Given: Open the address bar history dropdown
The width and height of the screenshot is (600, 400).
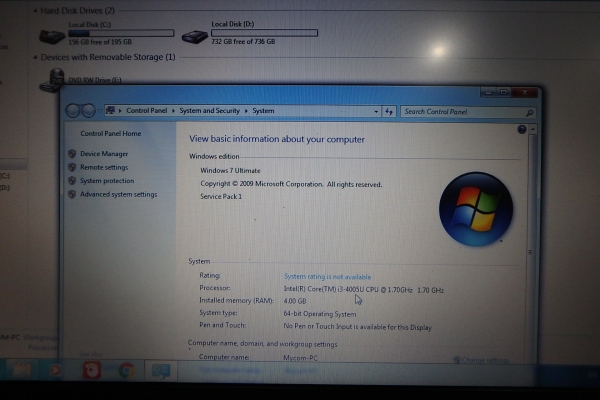Looking at the screenshot, I should (376, 111).
